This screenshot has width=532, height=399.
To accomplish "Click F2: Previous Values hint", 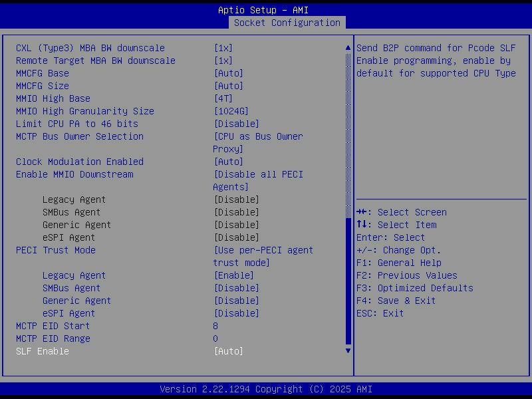I will point(407,275).
